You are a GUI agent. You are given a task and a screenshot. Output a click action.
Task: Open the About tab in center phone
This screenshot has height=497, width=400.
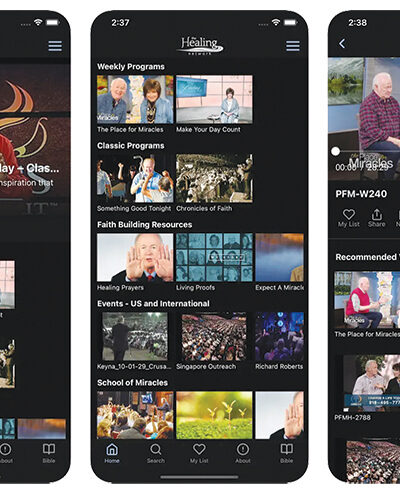(243, 453)
